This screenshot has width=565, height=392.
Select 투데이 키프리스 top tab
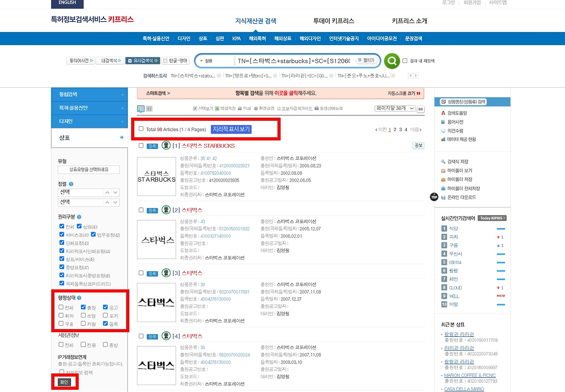(x=334, y=21)
